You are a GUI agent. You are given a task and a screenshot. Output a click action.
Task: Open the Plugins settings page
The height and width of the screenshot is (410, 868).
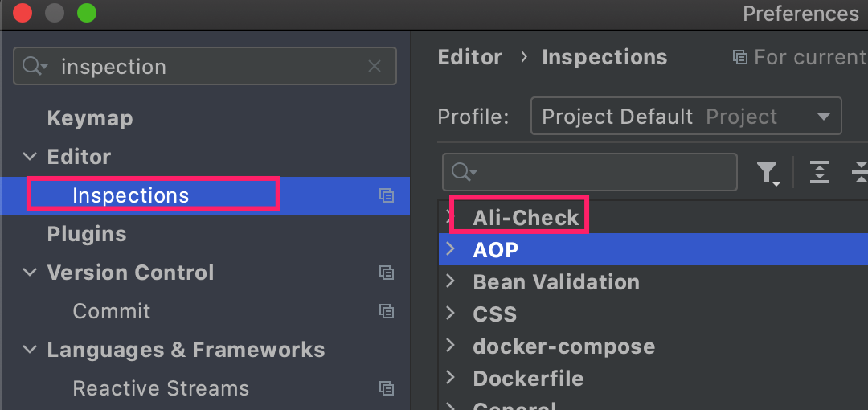click(x=86, y=234)
